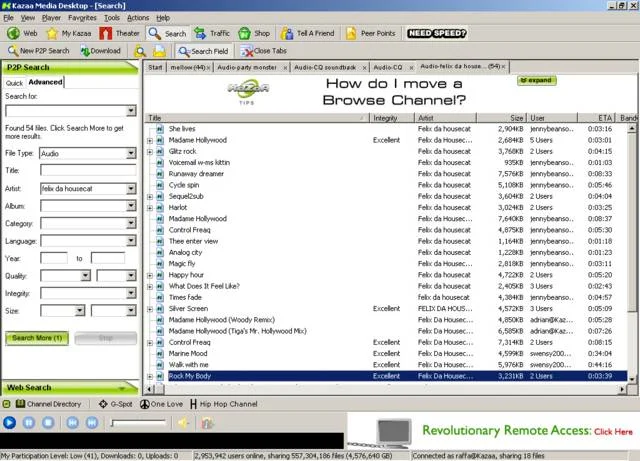Screen dimensions: 640x461
Task: Click the Play button in player
Action: (9, 423)
